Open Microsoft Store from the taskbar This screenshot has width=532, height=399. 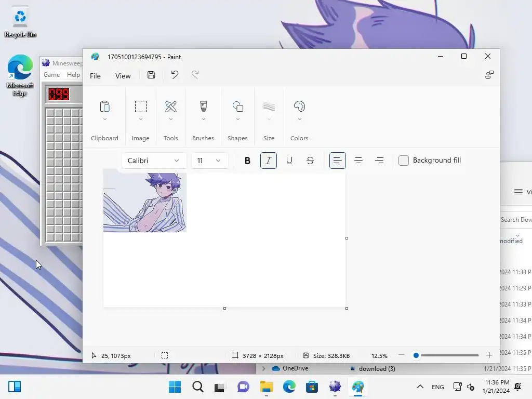coord(312,387)
